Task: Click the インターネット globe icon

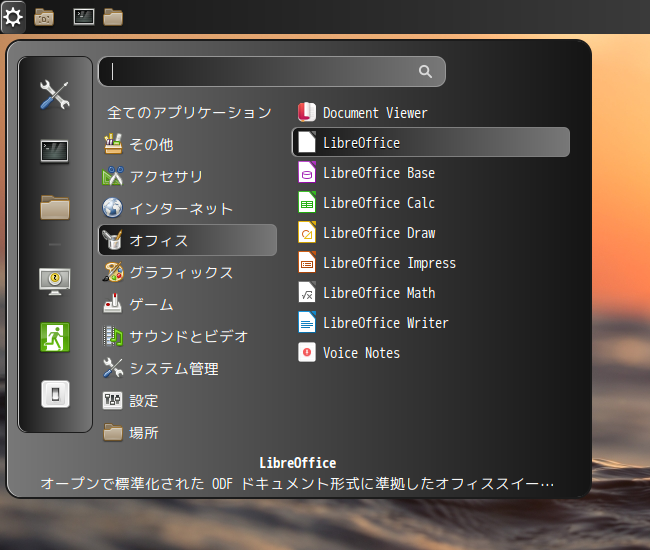Action: coord(113,208)
